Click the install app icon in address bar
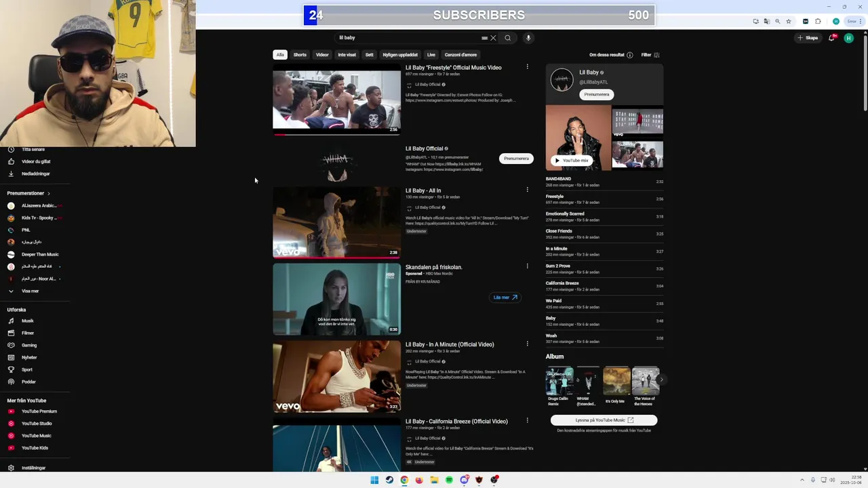This screenshot has height=488, width=868. tap(756, 21)
